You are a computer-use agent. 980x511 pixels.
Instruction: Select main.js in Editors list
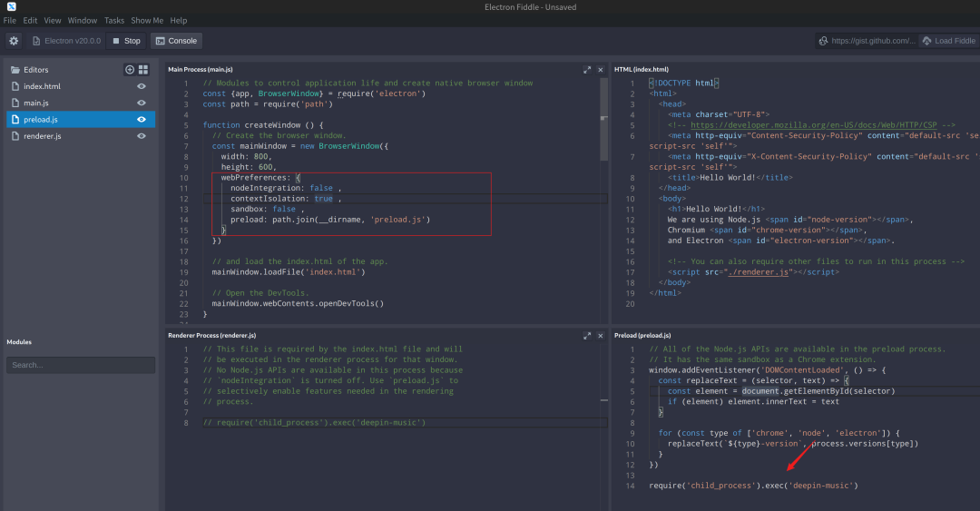click(x=81, y=103)
